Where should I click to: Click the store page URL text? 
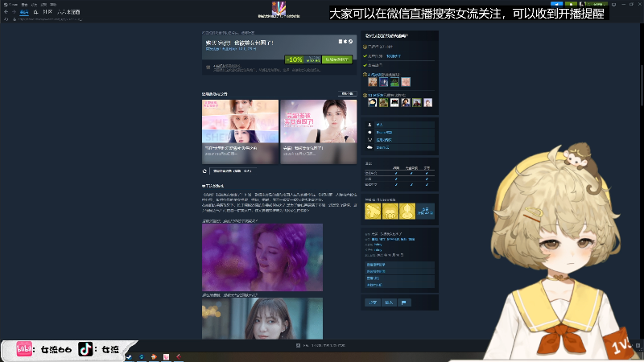coord(50,19)
